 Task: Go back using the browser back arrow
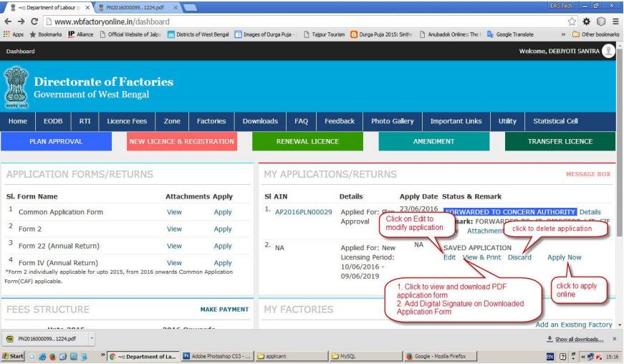[x=8, y=21]
